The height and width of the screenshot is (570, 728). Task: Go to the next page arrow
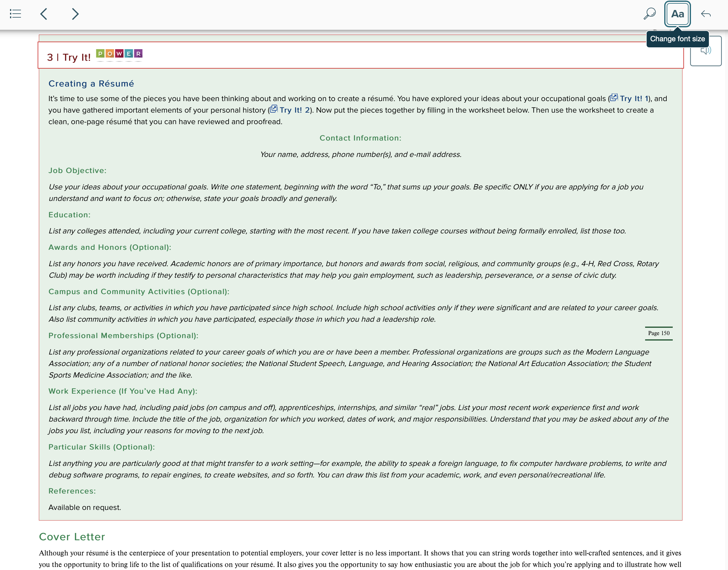point(75,14)
